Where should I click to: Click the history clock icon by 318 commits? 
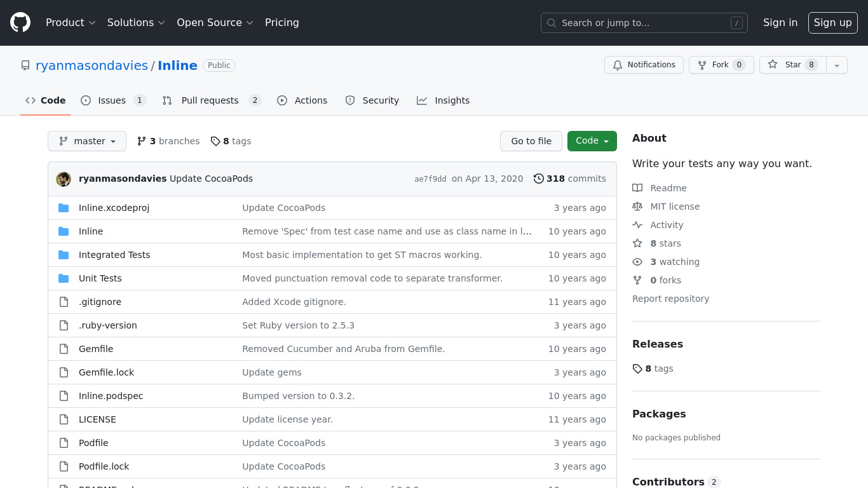point(539,179)
